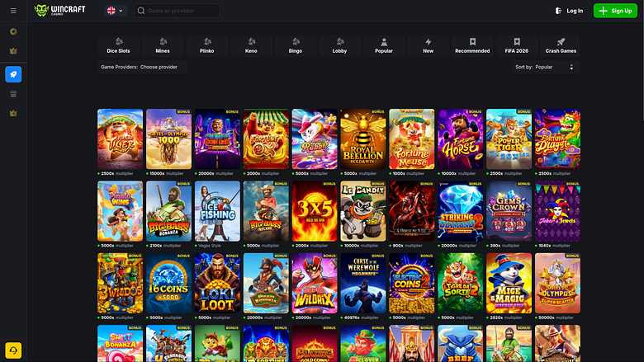
Task: Open the Fortune Tiger game
Action: coord(120,139)
